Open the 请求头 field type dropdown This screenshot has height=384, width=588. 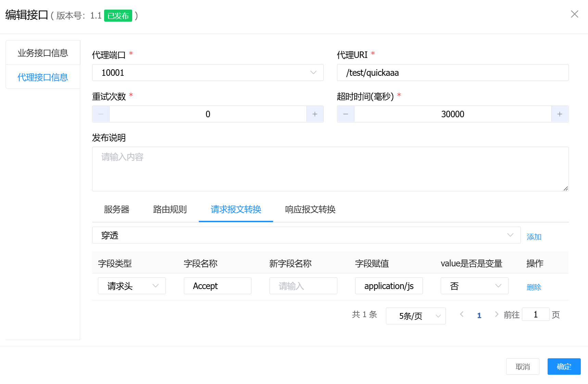(132, 286)
